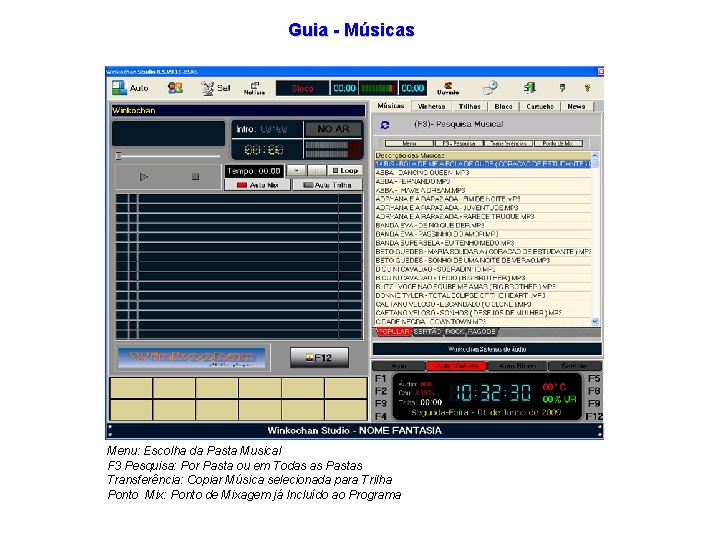
Task: Select song ABBA - DANCING QUEEN .MP3
Action: pos(483,173)
